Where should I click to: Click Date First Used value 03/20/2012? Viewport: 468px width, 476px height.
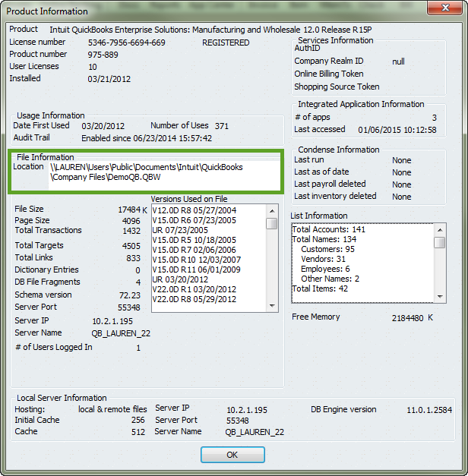103,126
